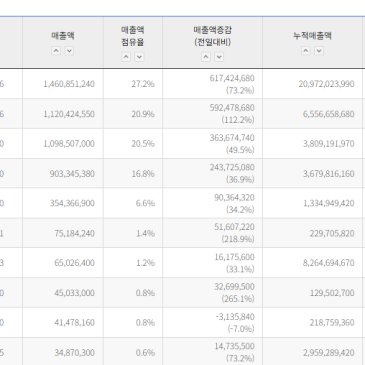The height and width of the screenshot is (365, 365).
Task: Click the 매출액 column header label
Action: point(63,36)
